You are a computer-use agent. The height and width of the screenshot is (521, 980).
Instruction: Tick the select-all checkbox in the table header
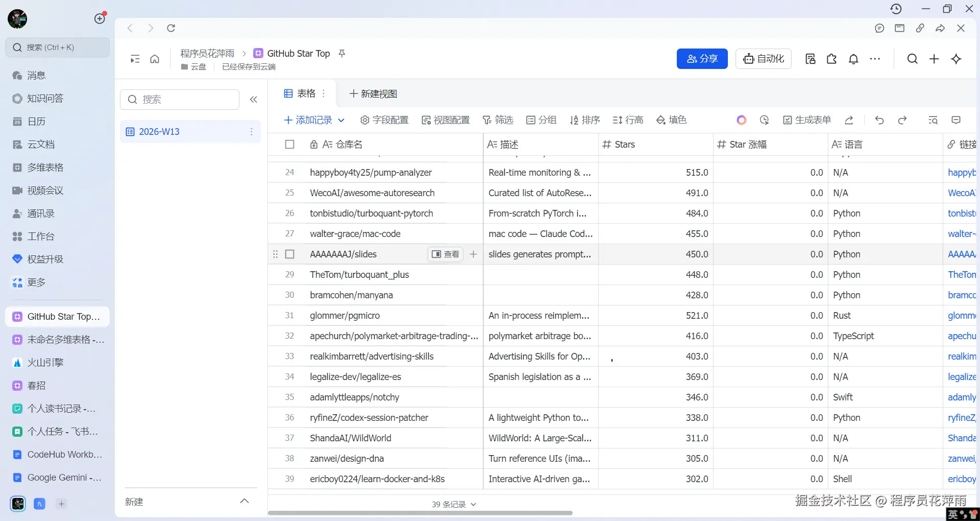click(289, 145)
